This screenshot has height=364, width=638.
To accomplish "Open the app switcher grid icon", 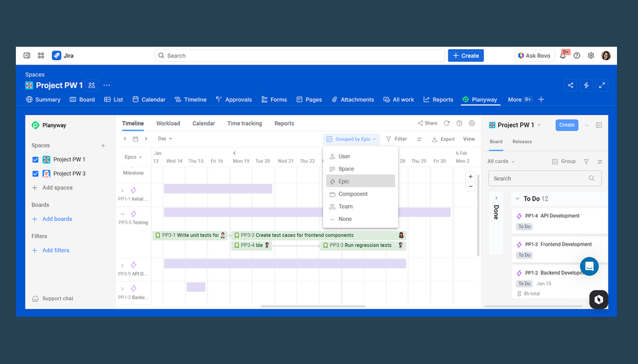I will click(41, 56).
